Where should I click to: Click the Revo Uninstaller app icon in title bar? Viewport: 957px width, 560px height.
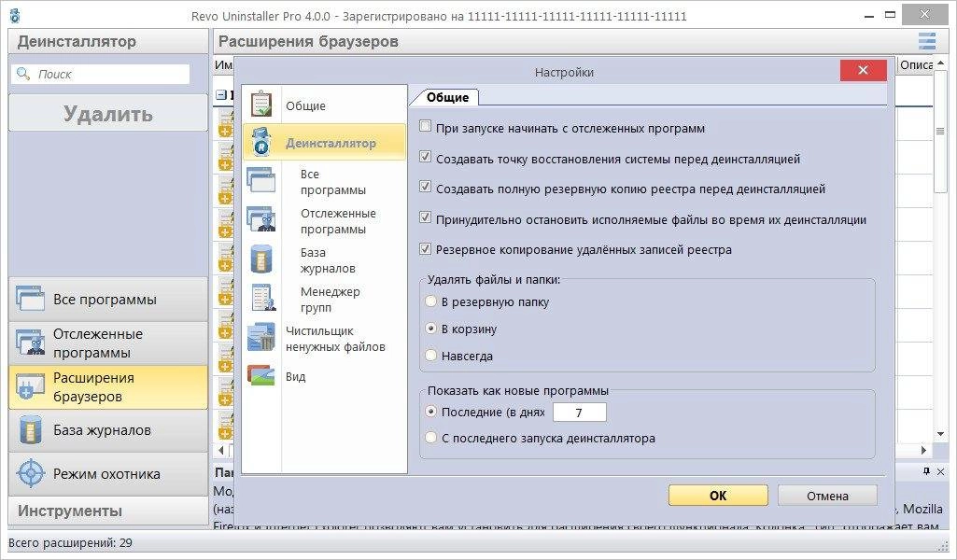[15, 15]
